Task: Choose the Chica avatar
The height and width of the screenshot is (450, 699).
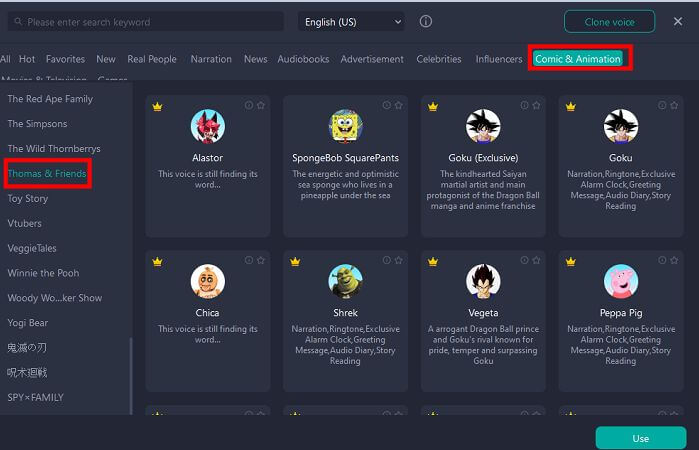Action: (x=208, y=281)
